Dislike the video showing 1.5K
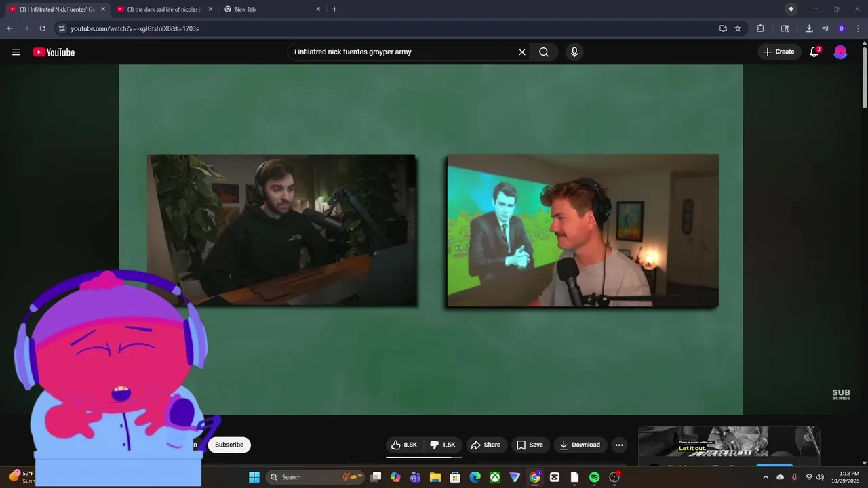 (x=443, y=445)
